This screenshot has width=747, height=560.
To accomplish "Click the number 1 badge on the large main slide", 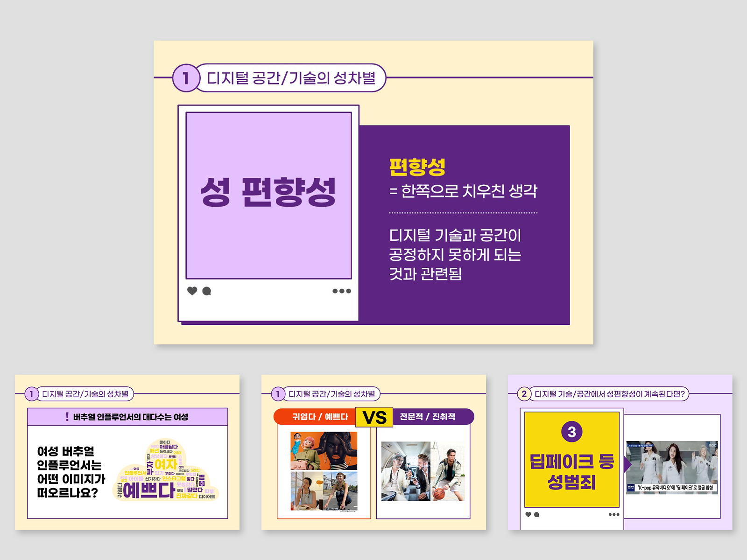I will click(x=186, y=78).
